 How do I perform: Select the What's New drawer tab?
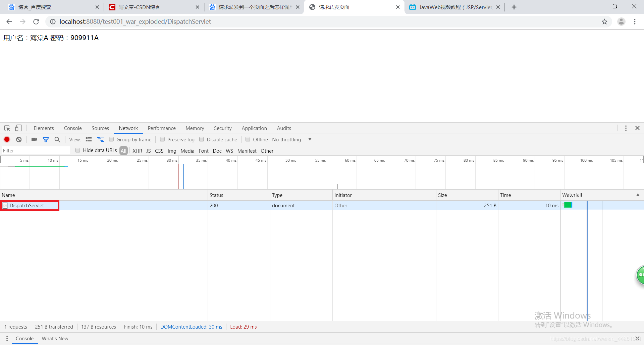55,339
